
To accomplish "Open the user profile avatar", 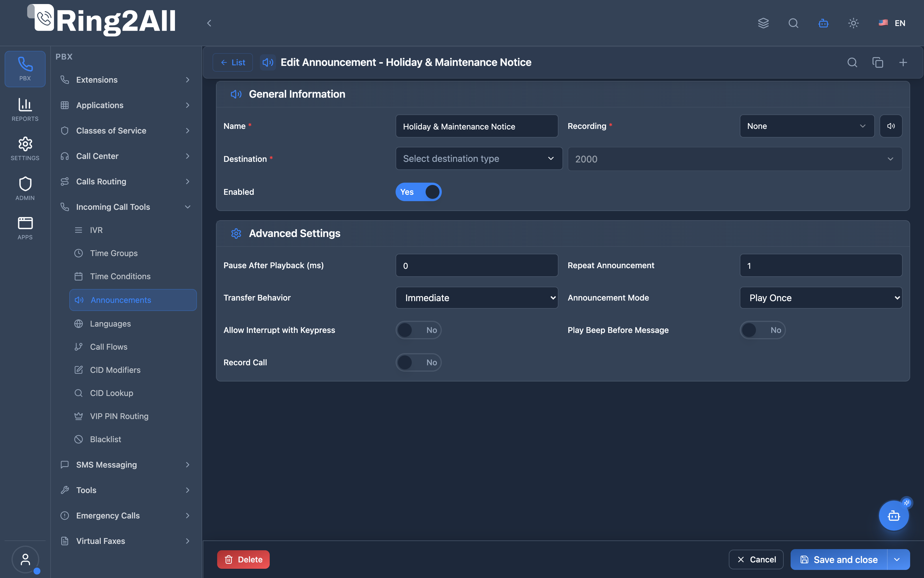I will (25, 559).
